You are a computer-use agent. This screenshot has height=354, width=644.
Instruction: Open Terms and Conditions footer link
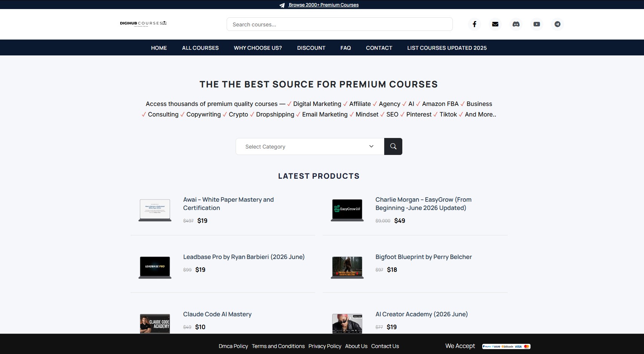278,346
